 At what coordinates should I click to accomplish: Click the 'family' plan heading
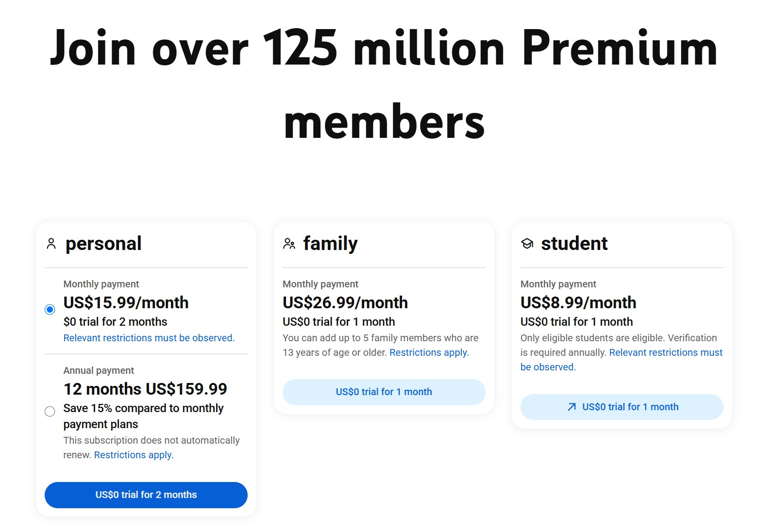[x=331, y=244]
